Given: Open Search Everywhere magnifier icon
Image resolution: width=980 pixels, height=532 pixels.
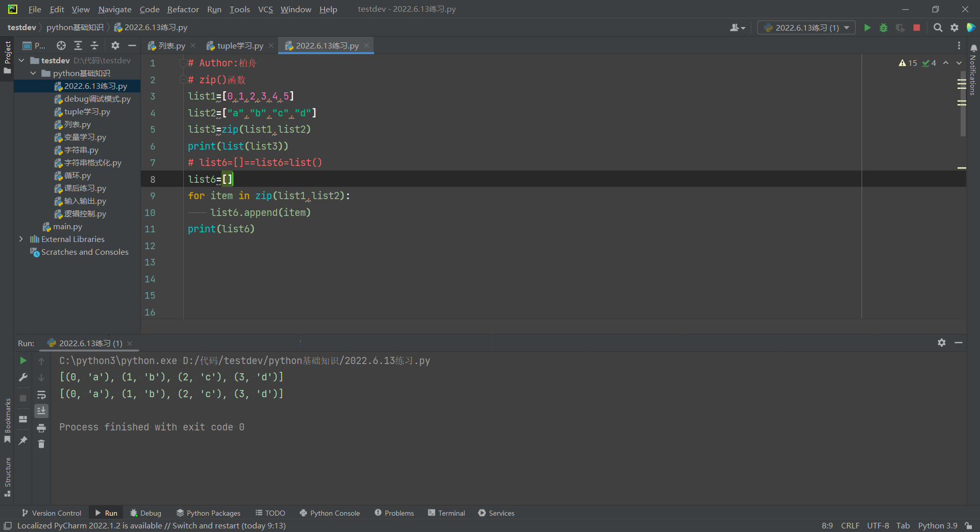Looking at the screenshot, I should tap(938, 28).
